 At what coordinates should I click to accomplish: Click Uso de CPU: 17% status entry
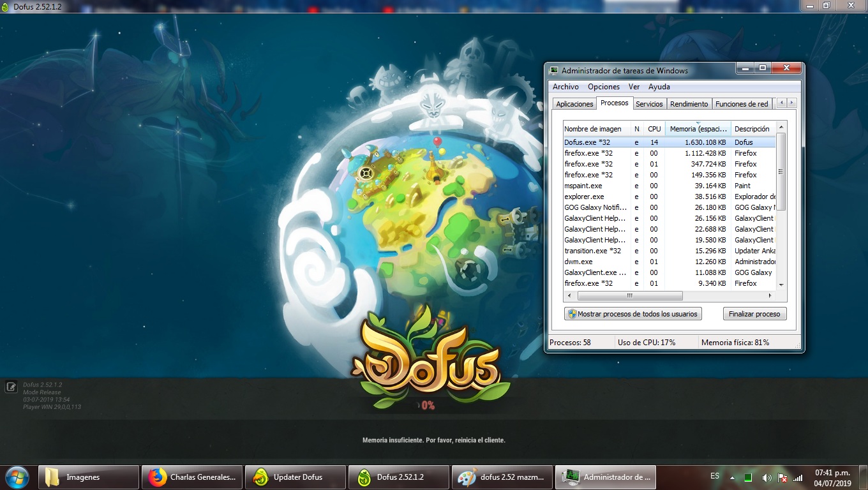[x=647, y=343]
